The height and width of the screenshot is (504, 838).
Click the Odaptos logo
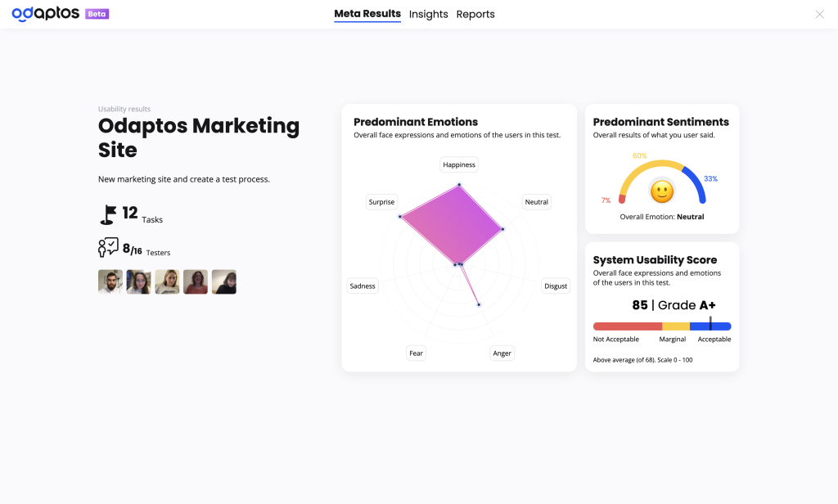click(46, 14)
